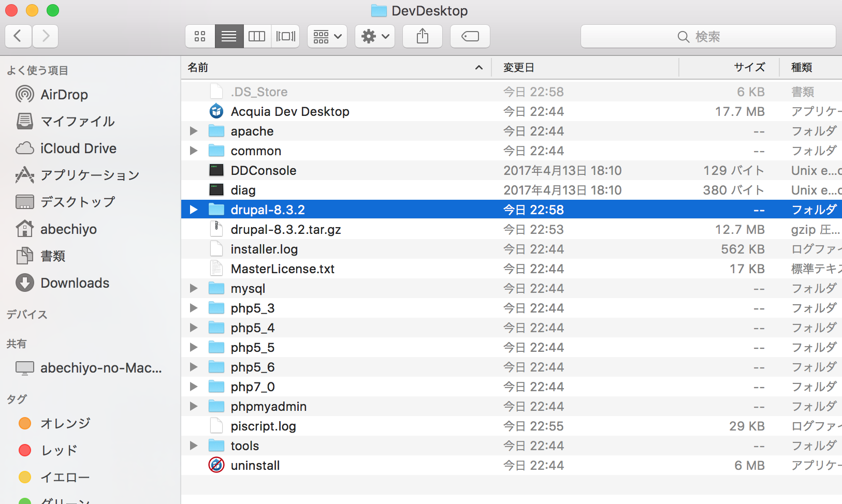The height and width of the screenshot is (504, 842).
Task: Go back with the back arrow
Action: pos(18,36)
